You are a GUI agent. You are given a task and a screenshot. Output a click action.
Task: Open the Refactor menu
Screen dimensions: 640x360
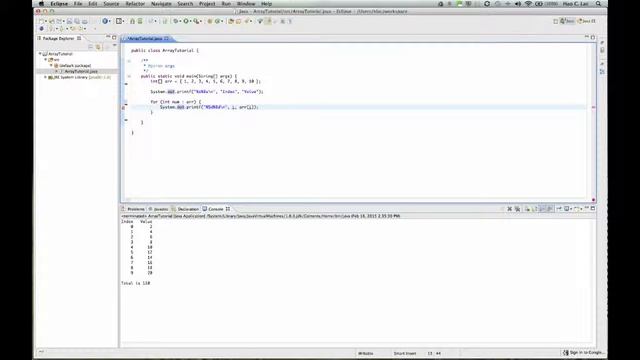[135, 4]
